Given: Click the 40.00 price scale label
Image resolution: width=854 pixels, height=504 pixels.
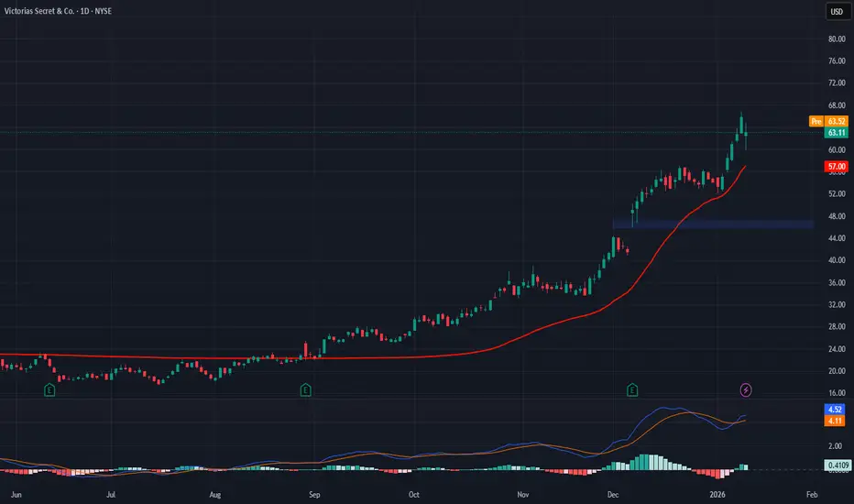Looking at the screenshot, I should 837,260.
